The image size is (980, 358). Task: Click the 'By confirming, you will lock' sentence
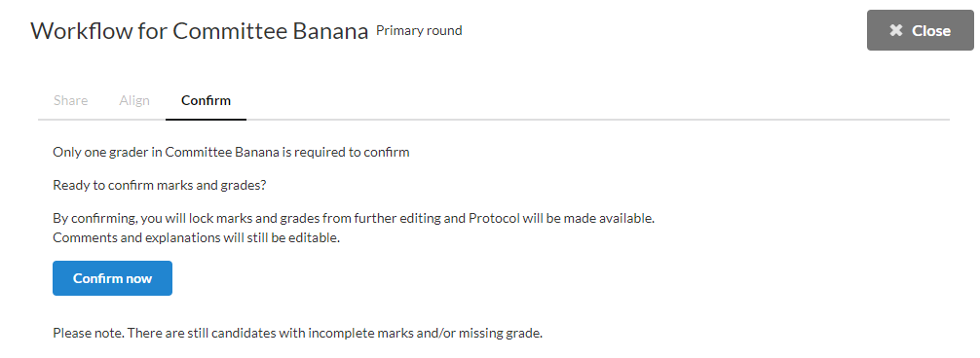point(354,219)
